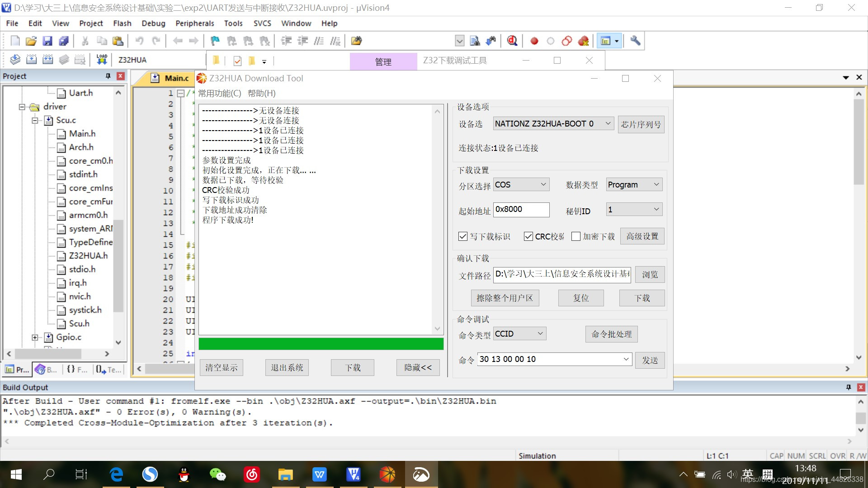Screen dimensions: 868x488
Task: Pin the Build Output panel
Action: pyautogui.click(x=849, y=387)
